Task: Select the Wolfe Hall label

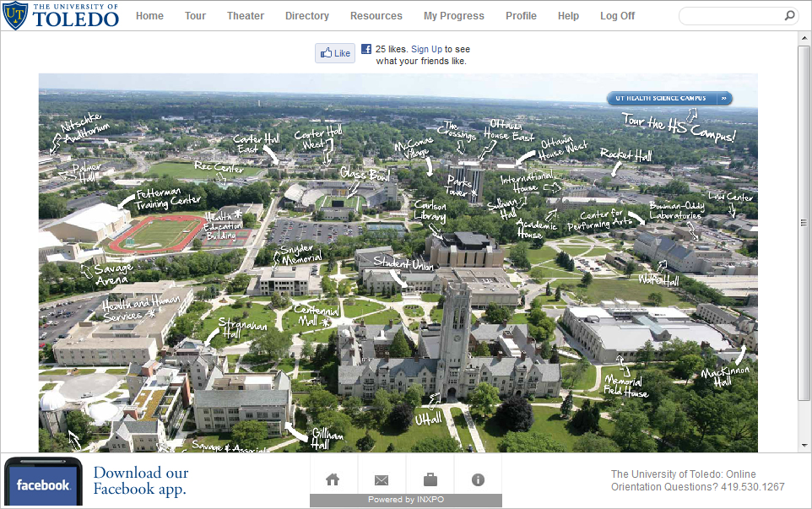Action: [x=658, y=280]
